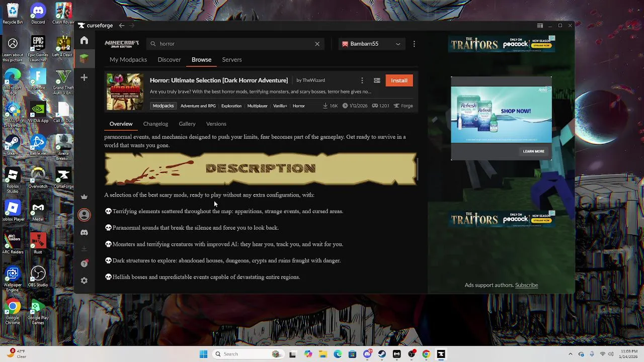Open the help icon with red badge
The height and width of the screenshot is (362, 644).
point(84,263)
